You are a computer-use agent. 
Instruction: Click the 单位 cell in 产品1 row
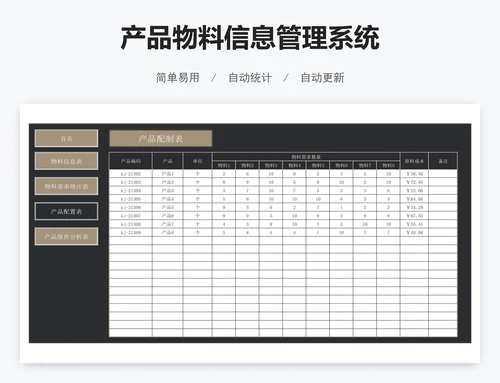[x=197, y=174]
